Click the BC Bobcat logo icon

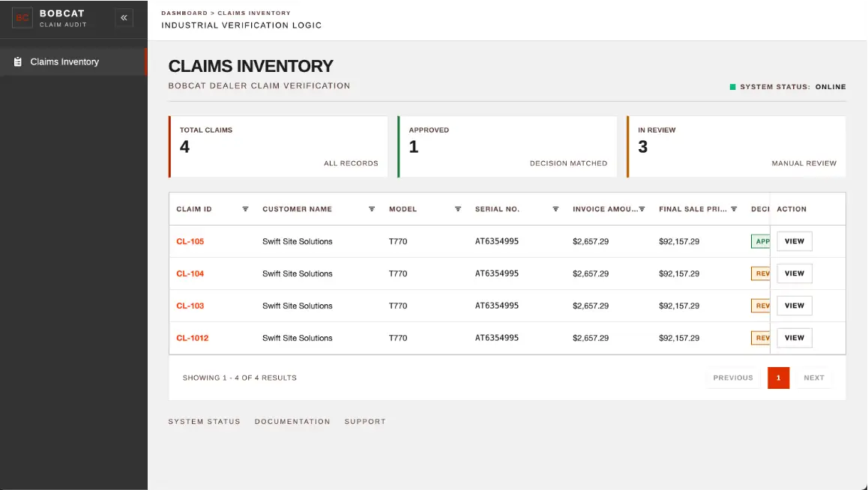[22, 18]
